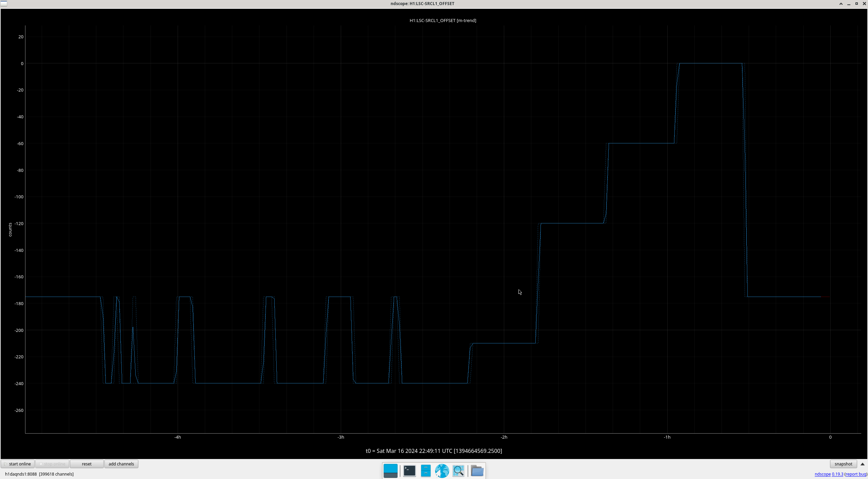Open the ndscope homepage link
The width and height of the screenshot is (868, 479).
tap(822, 474)
